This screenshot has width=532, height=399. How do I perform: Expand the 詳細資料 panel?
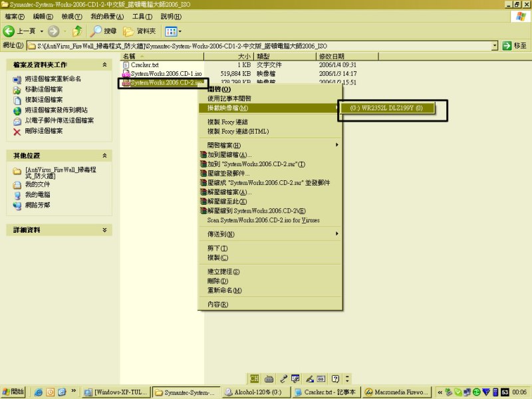click(x=104, y=229)
